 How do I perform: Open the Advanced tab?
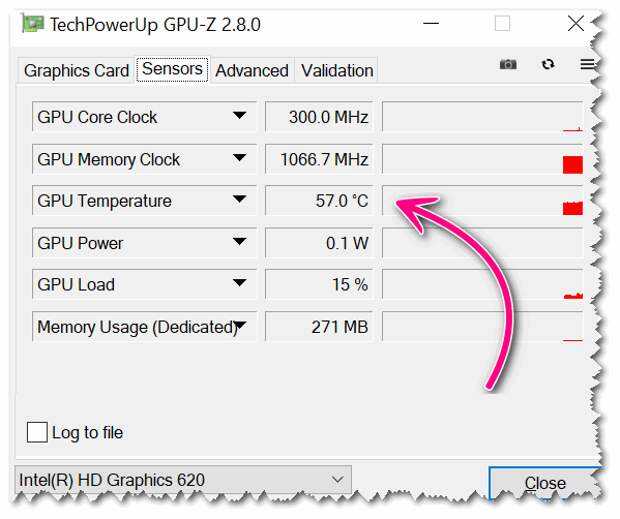click(252, 71)
